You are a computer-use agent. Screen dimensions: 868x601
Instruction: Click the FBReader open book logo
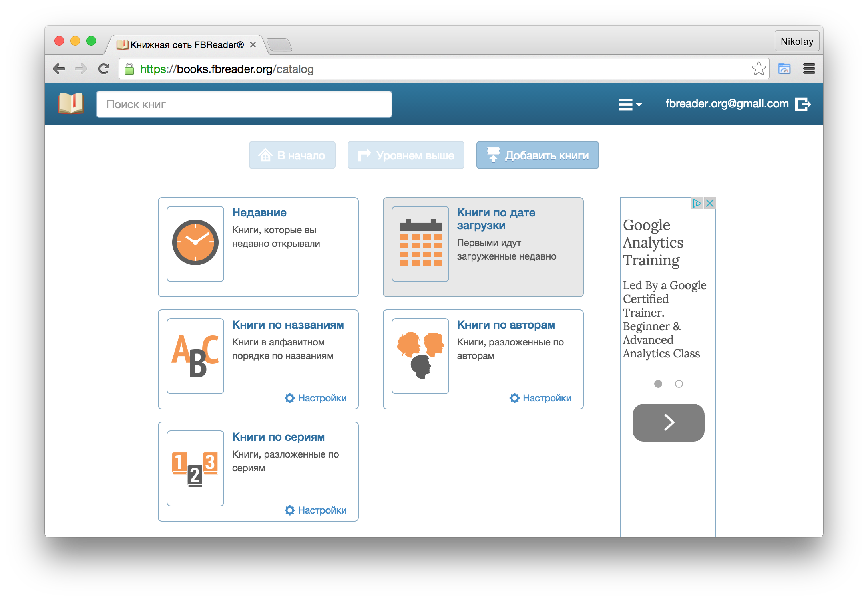pos(71,104)
